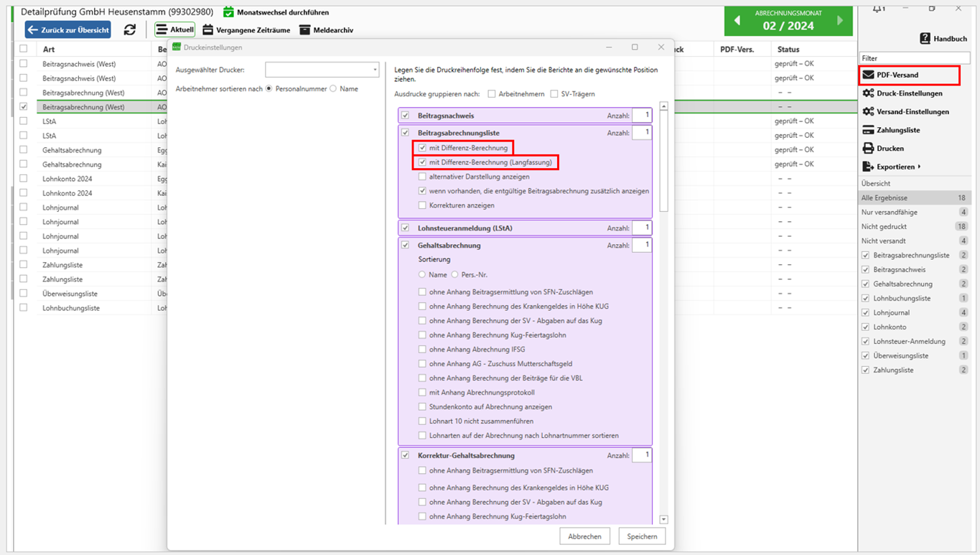This screenshot has height=555, width=980.
Task: Click the refresh arrows icon
Action: (129, 29)
